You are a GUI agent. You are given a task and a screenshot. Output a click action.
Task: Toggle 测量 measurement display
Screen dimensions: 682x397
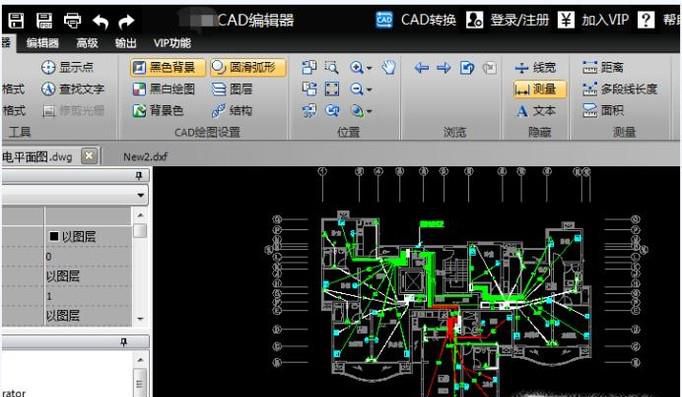click(x=539, y=89)
